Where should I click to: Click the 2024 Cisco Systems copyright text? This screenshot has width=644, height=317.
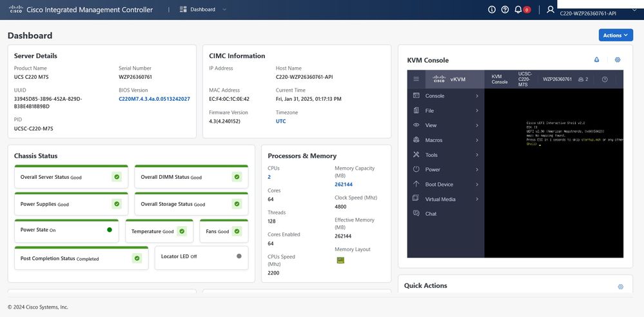[x=38, y=307]
